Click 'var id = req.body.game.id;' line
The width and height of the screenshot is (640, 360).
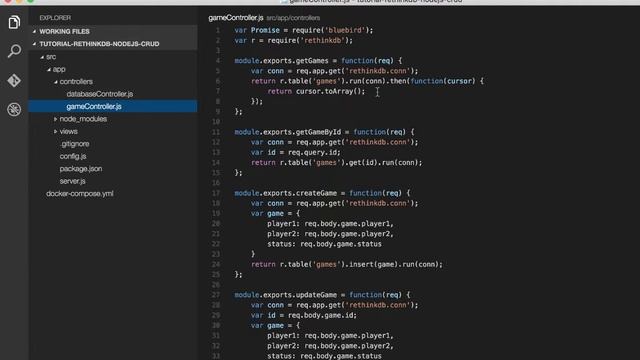point(304,315)
